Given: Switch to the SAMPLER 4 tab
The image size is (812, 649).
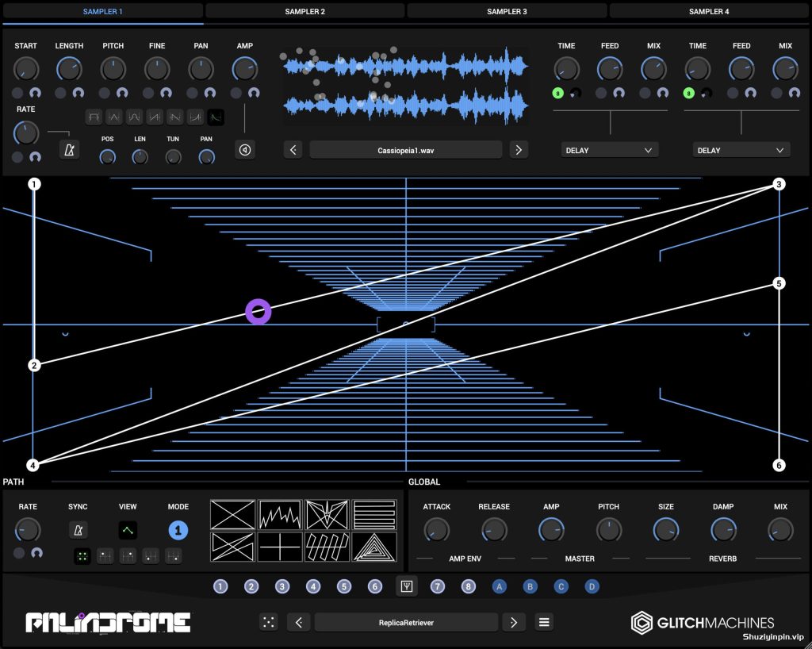Looking at the screenshot, I should pos(709,11).
